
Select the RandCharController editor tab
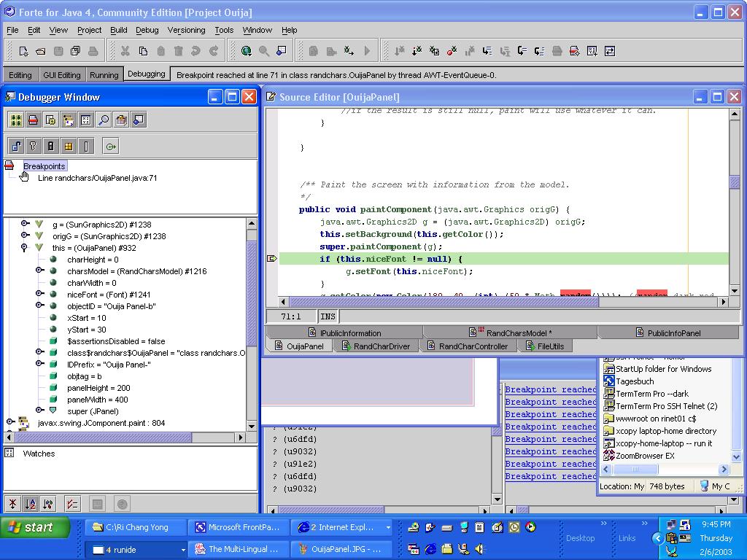[x=468, y=346]
